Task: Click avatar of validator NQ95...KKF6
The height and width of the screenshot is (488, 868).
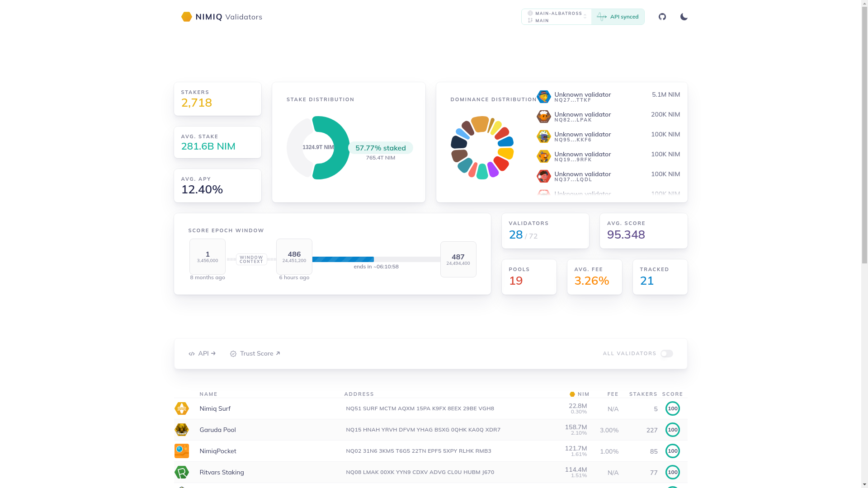Action: tap(543, 136)
